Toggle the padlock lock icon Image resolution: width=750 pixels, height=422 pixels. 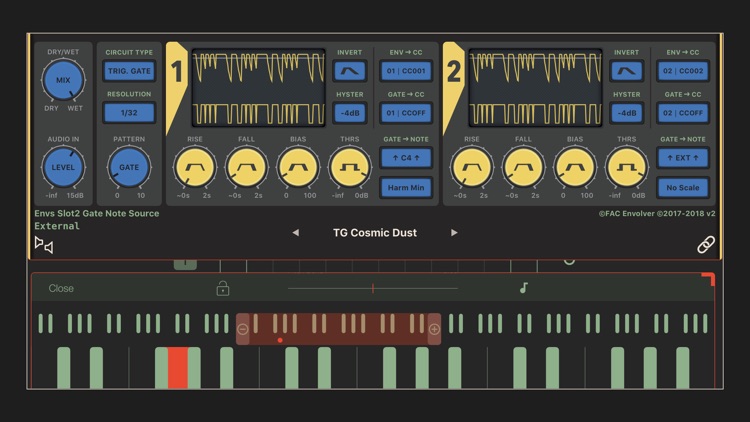point(222,288)
